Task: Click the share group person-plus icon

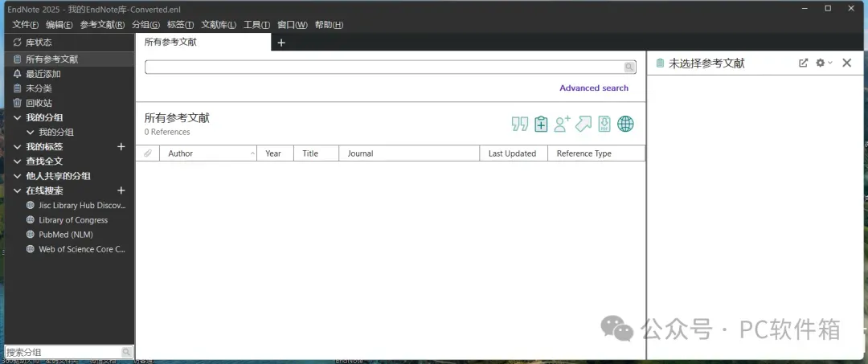Action: click(562, 124)
